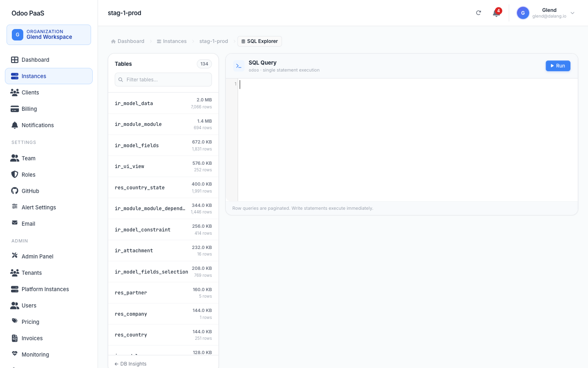Image resolution: width=588 pixels, height=368 pixels.
Task: Click the Instances breadcrumb link
Action: [171, 41]
